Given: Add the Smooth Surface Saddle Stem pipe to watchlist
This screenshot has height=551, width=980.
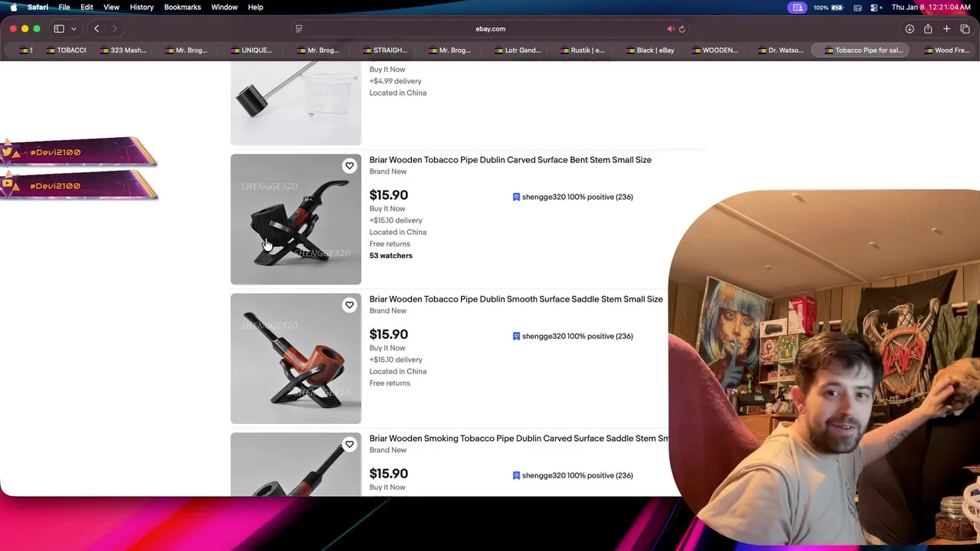Looking at the screenshot, I should click(349, 305).
